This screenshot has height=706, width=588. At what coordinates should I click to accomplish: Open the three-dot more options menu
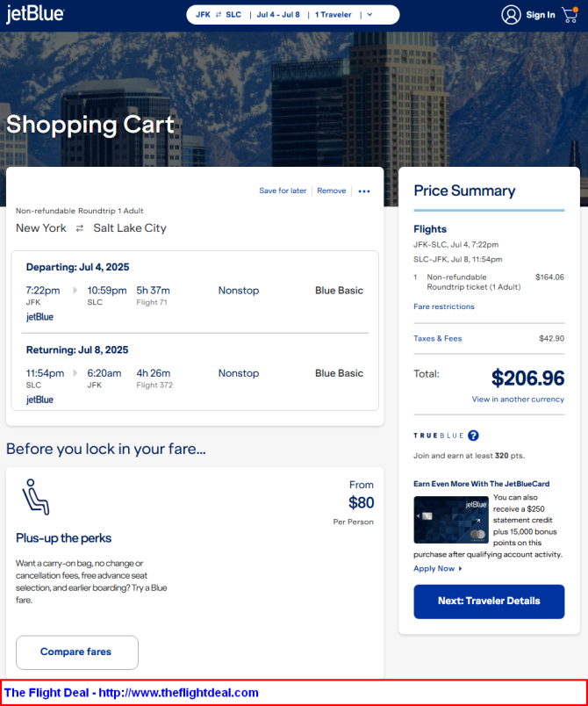point(364,191)
